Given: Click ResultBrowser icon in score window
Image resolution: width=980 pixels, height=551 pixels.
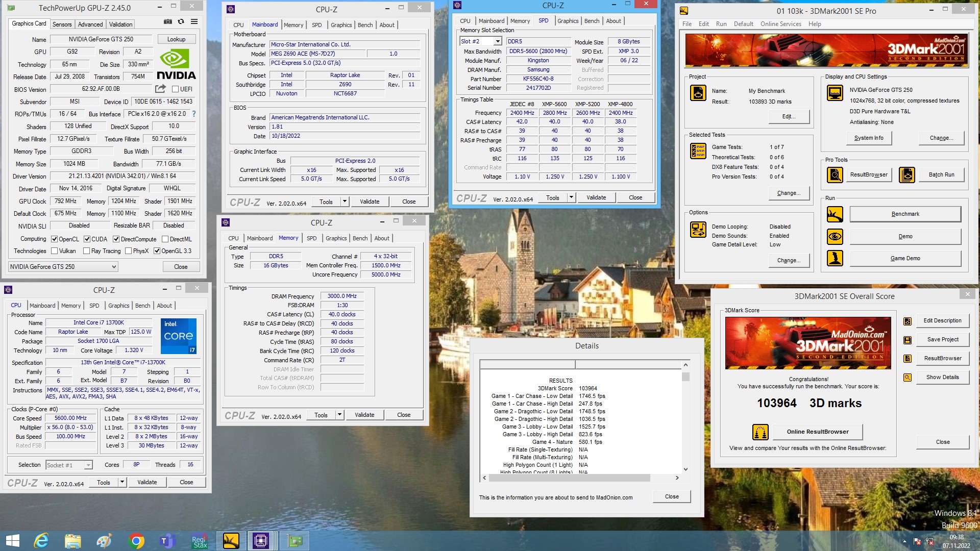Looking at the screenshot, I should [907, 359].
